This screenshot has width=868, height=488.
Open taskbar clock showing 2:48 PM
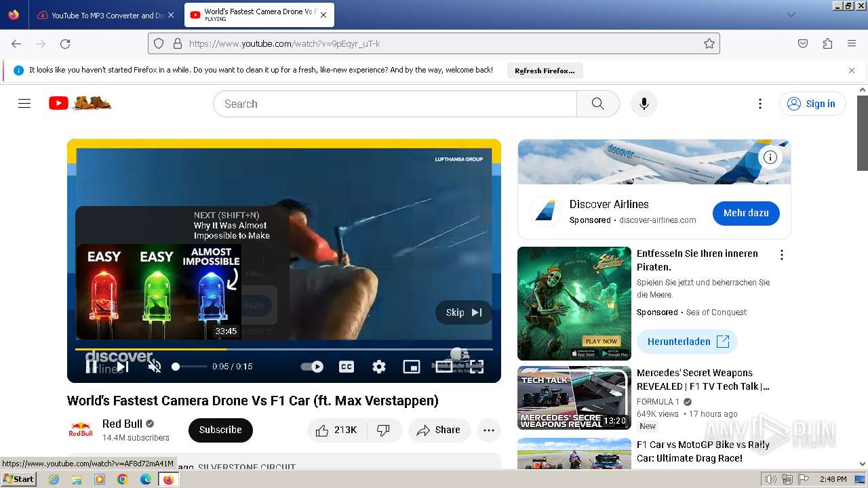pyautogui.click(x=833, y=479)
